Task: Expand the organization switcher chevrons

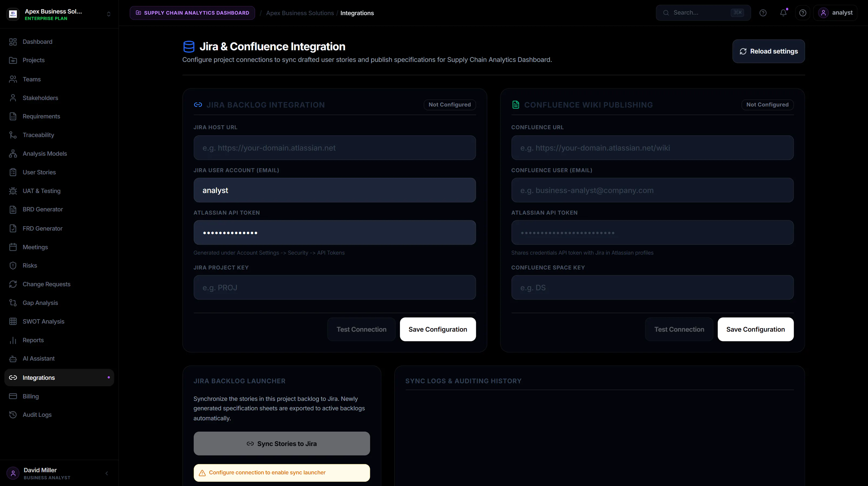Action: [x=109, y=14]
